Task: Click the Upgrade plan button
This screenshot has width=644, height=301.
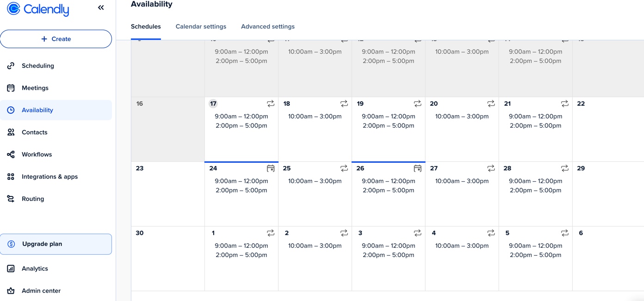Action: 56,244
